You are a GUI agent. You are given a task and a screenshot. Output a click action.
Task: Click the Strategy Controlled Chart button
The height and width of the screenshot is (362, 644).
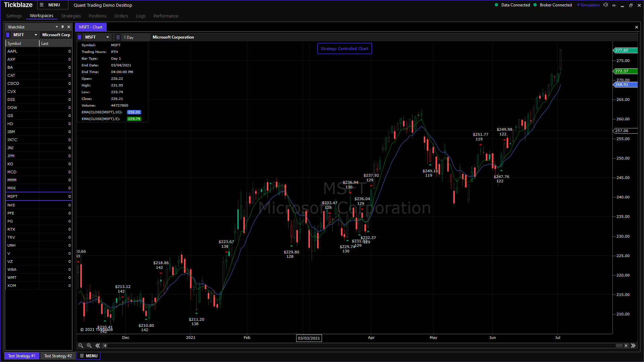(x=344, y=49)
